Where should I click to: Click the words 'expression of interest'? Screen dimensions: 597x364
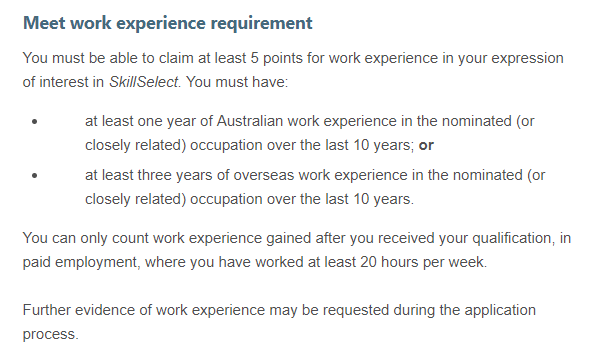(293, 70)
